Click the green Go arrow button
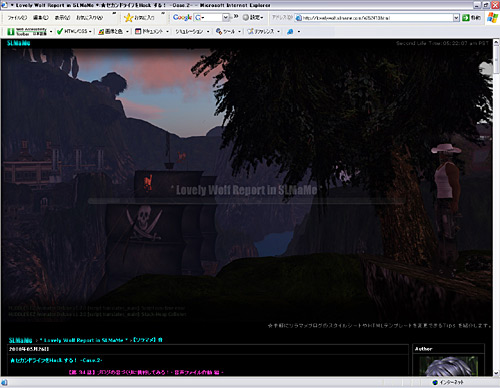This screenshot has width=500, height=388. coord(466,18)
